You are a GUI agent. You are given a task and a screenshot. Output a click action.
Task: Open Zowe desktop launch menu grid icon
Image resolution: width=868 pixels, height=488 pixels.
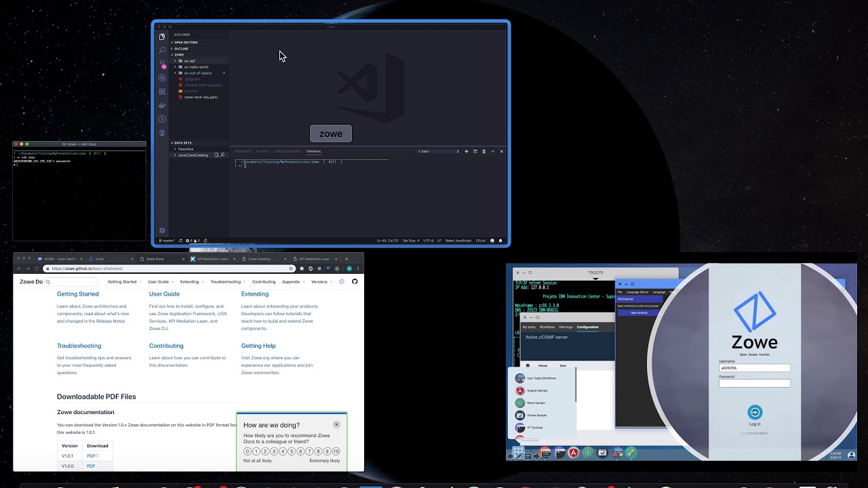pyautogui.click(x=518, y=453)
